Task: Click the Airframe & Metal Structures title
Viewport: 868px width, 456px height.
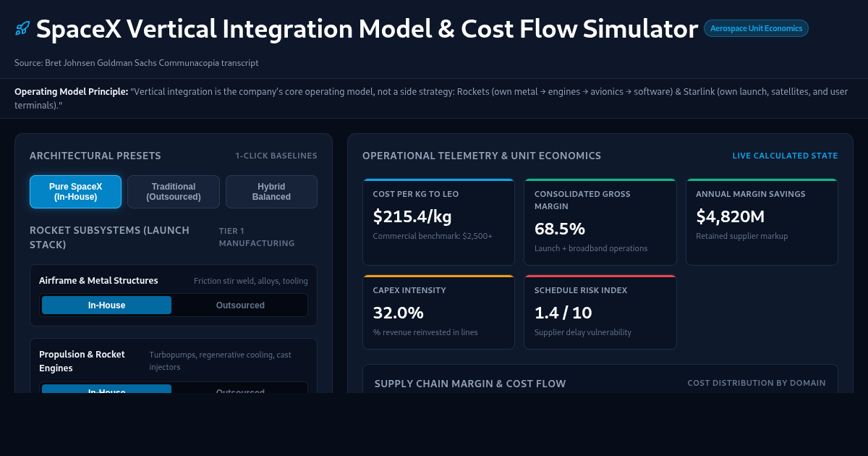Action: click(98, 281)
